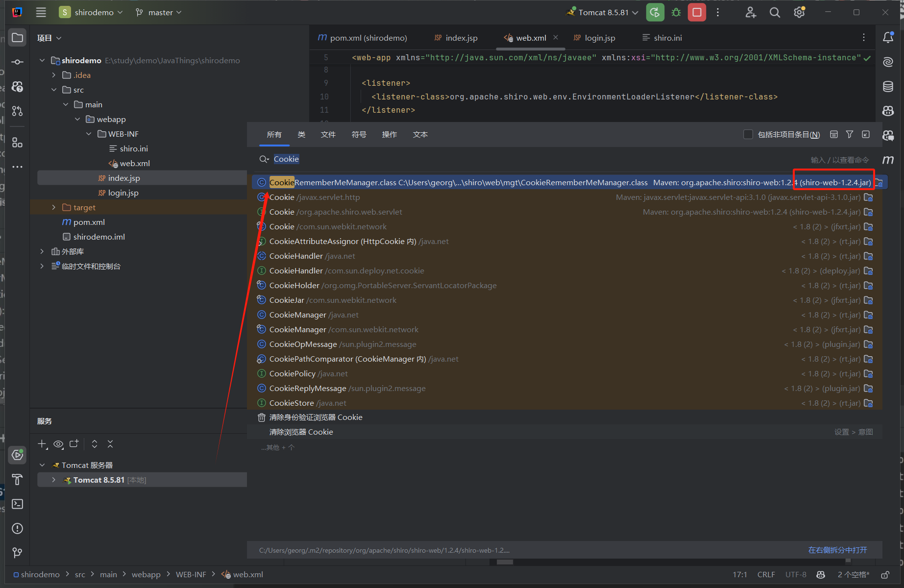Open the 项目 view dropdown
Screen dimensions: 904x588
click(x=49, y=38)
